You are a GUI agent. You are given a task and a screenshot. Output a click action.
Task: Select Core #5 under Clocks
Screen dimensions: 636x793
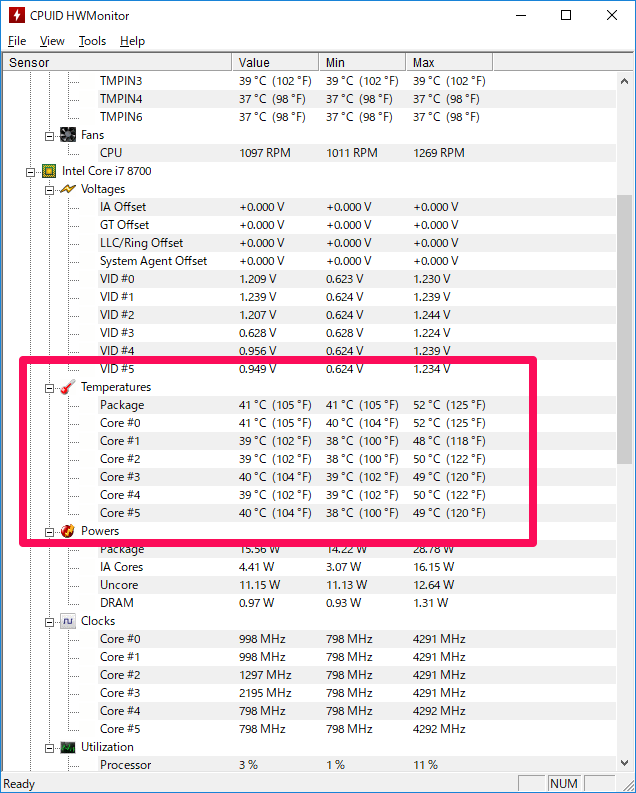coord(357,729)
